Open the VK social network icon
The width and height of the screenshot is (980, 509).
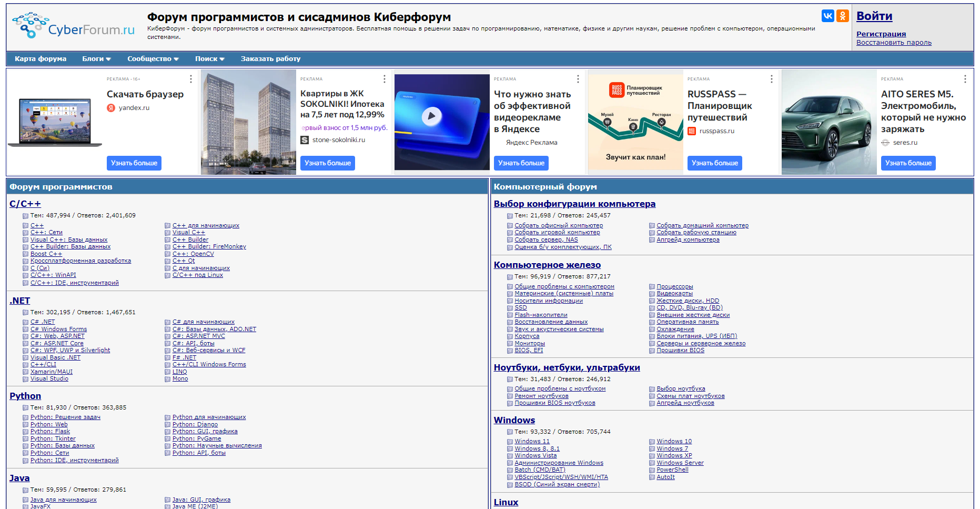click(x=828, y=16)
